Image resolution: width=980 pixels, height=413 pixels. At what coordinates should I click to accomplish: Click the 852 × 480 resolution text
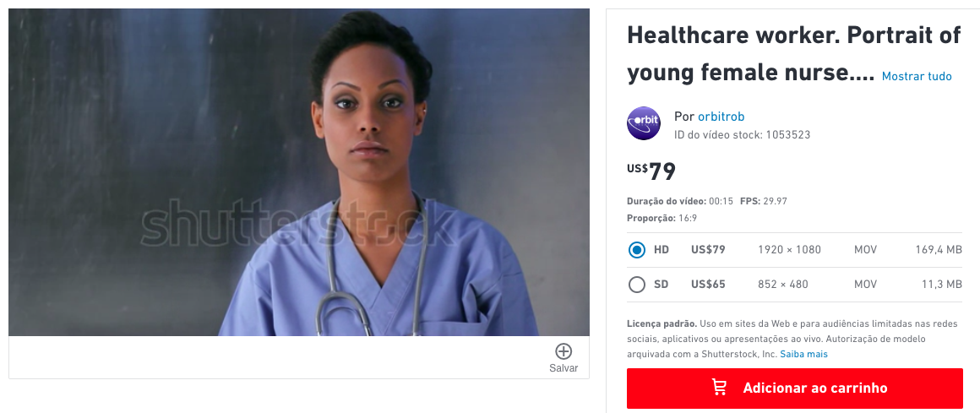click(782, 285)
